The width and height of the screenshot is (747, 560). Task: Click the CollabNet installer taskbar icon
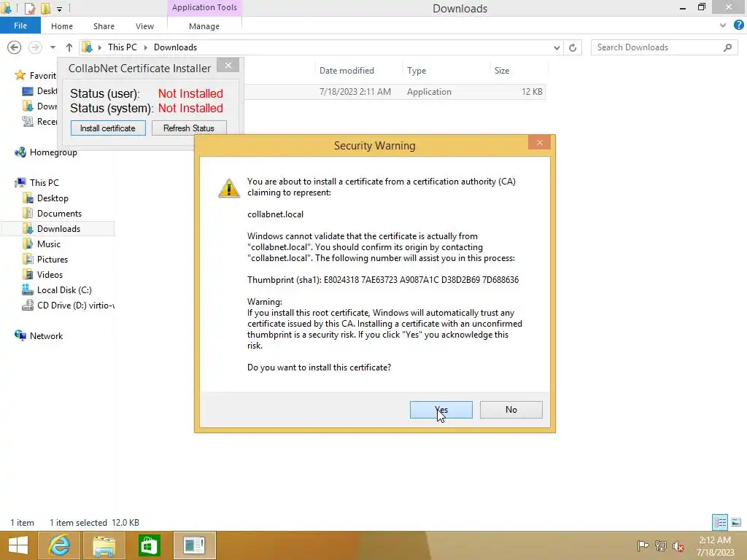tap(194, 545)
